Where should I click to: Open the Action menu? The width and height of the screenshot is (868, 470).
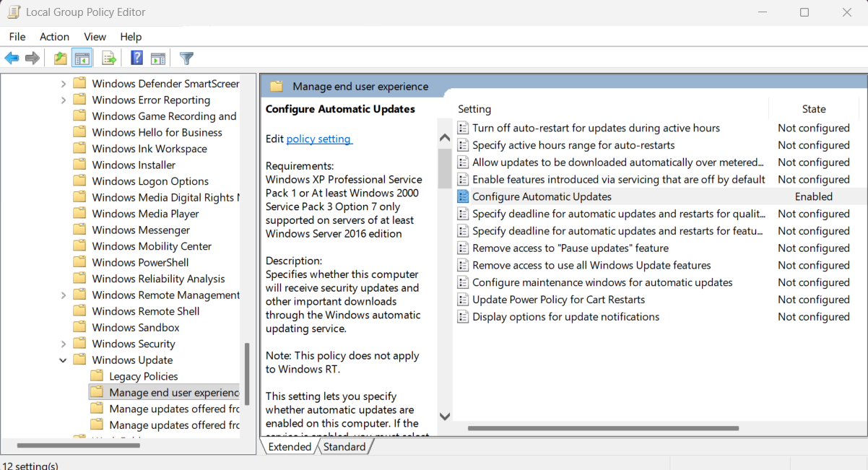pyautogui.click(x=54, y=37)
